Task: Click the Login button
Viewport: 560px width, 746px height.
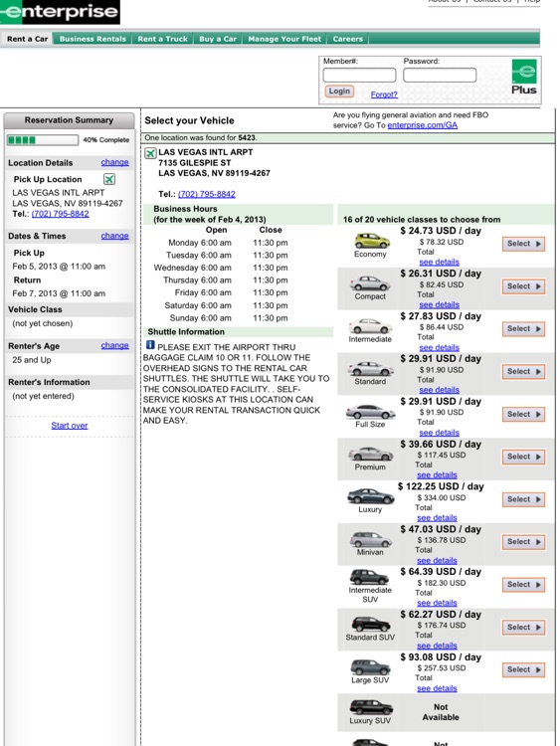Action: point(339,91)
